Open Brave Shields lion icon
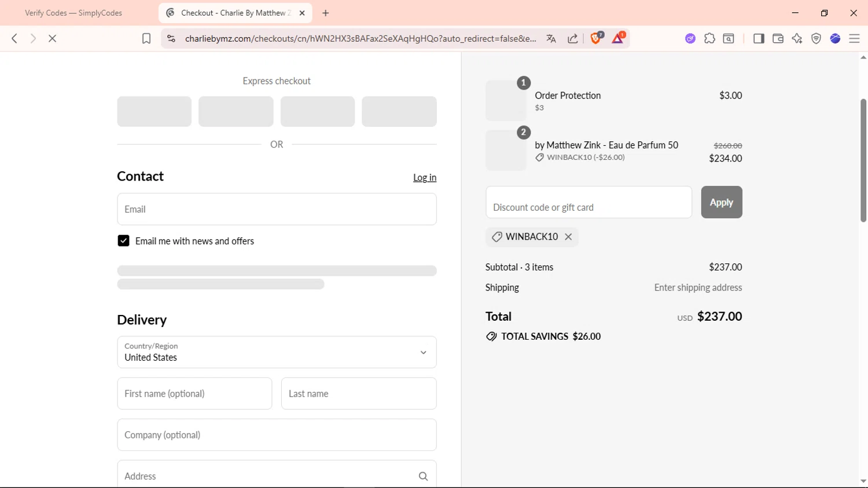 (x=596, y=38)
